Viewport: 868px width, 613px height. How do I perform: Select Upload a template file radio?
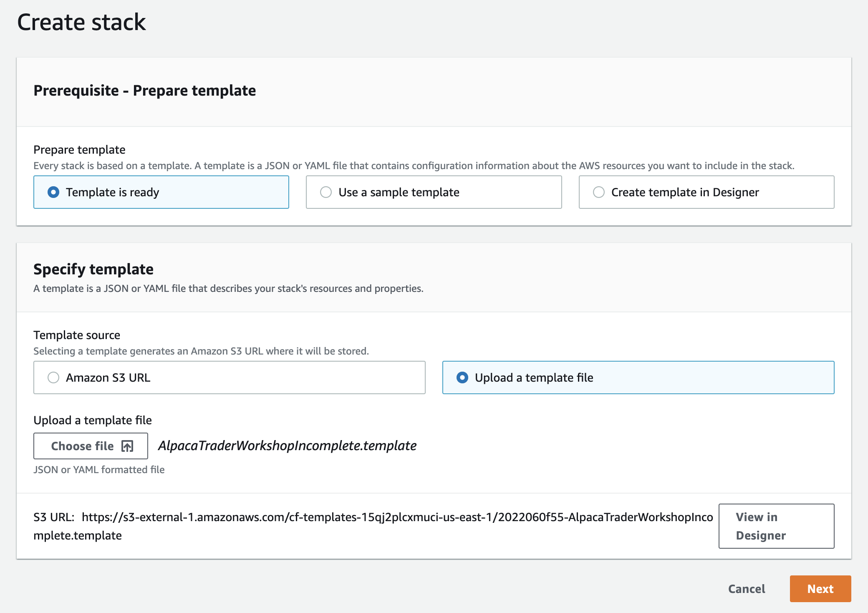click(x=462, y=377)
